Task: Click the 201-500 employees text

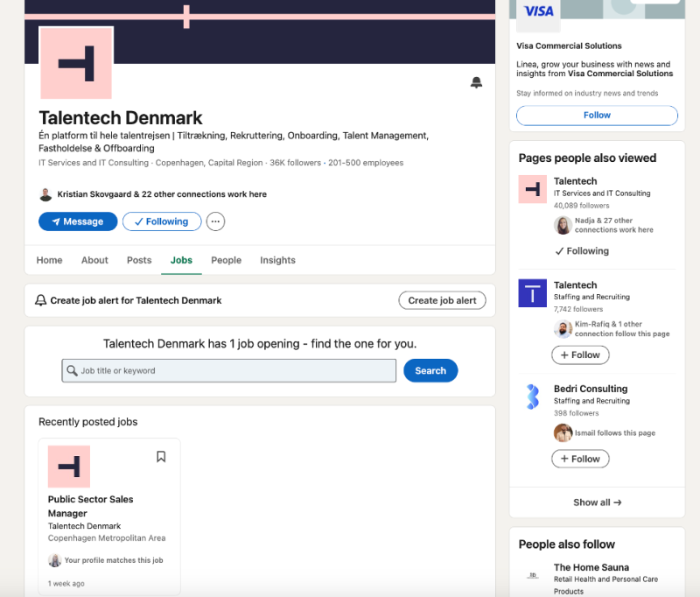Action: point(366,163)
